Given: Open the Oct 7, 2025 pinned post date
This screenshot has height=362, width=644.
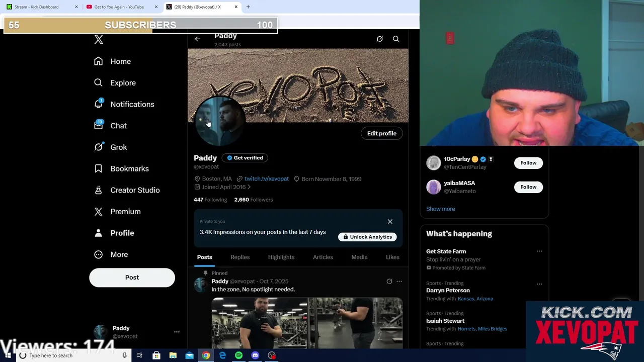Looking at the screenshot, I should [274, 282].
